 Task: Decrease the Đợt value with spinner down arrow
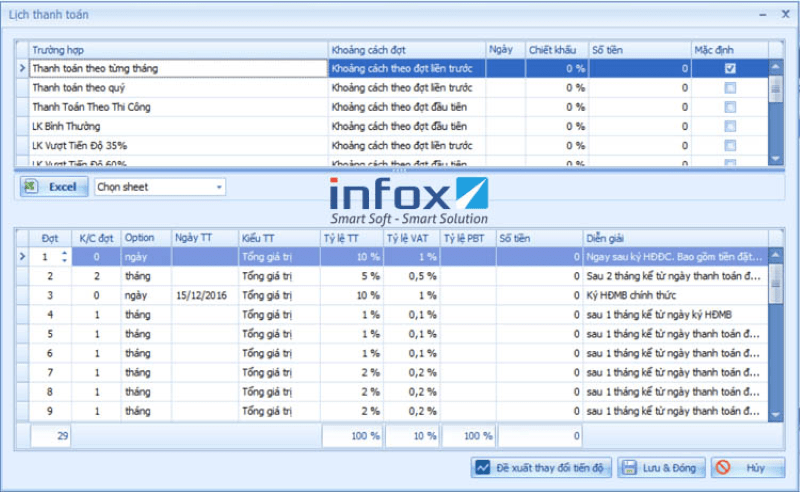pos(64,260)
